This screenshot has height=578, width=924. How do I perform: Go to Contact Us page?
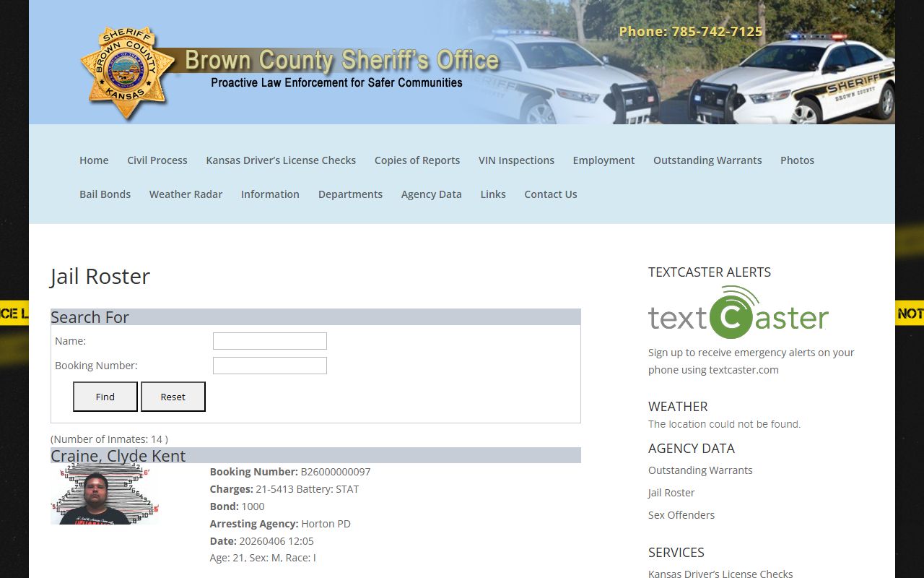click(551, 194)
